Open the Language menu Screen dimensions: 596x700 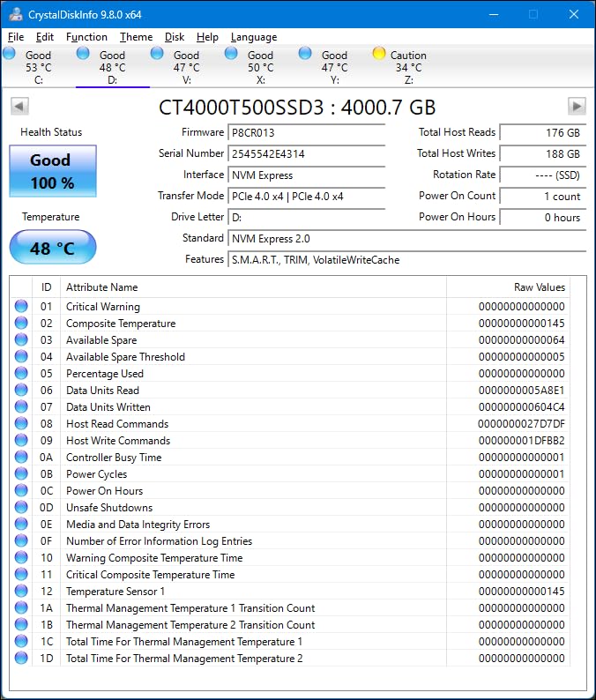click(x=254, y=37)
